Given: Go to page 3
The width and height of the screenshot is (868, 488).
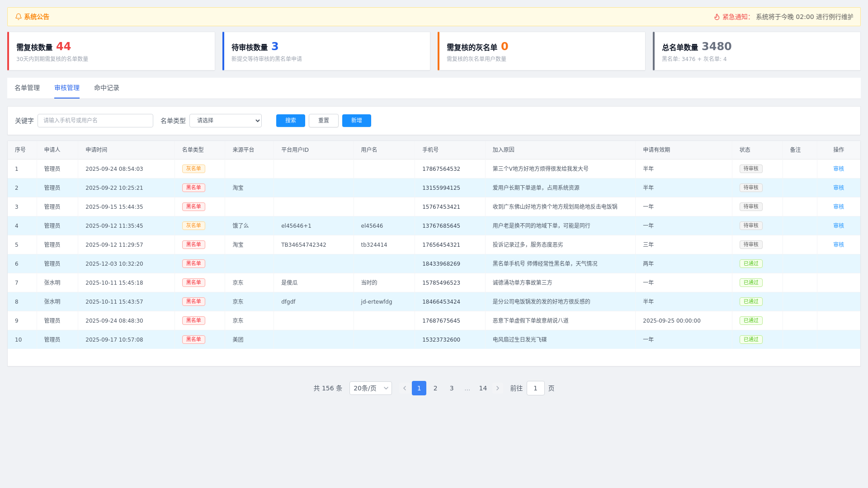Looking at the screenshot, I should [452, 388].
